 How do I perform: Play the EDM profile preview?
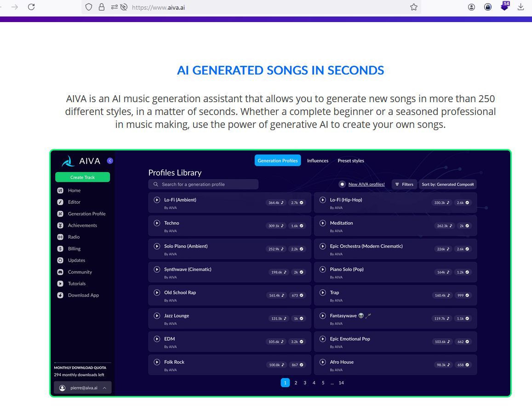pyautogui.click(x=157, y=339)
